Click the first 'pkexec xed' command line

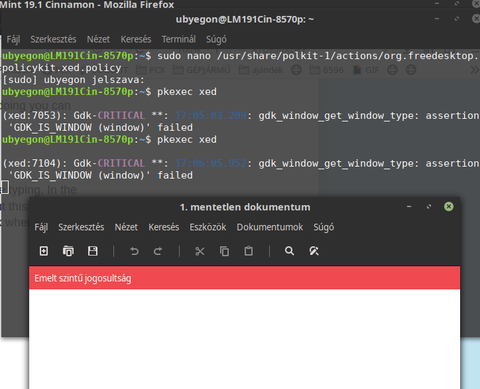109,92
